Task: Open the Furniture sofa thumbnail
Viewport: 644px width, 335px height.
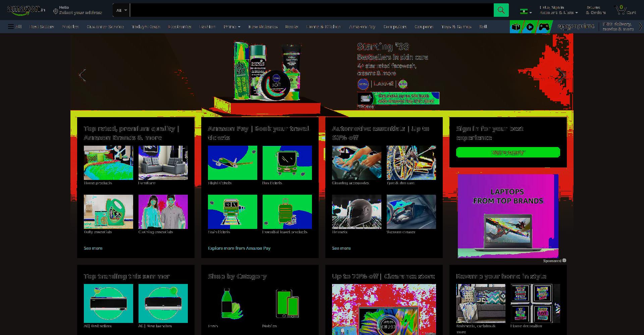Action: coord(163,163)
